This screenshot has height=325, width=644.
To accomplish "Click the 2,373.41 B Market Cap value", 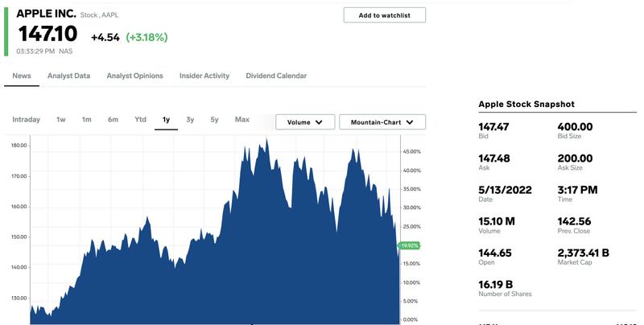I will point(583,253).
